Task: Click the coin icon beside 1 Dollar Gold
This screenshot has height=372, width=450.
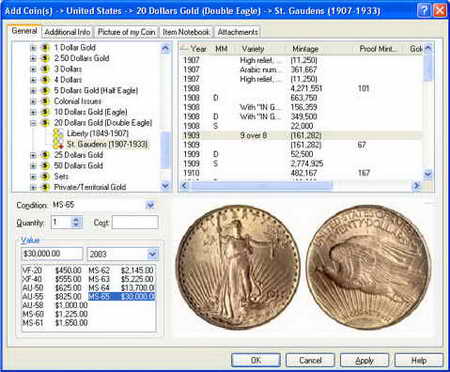Action: click(x=45, y=48)
